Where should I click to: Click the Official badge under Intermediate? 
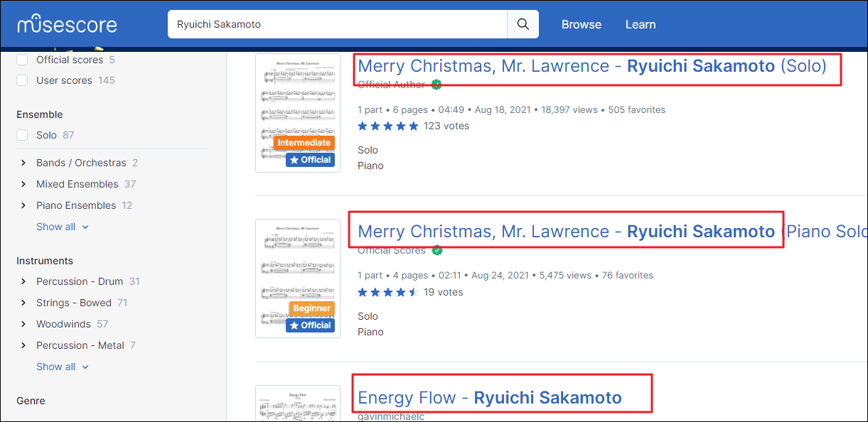tap(310, 160)
